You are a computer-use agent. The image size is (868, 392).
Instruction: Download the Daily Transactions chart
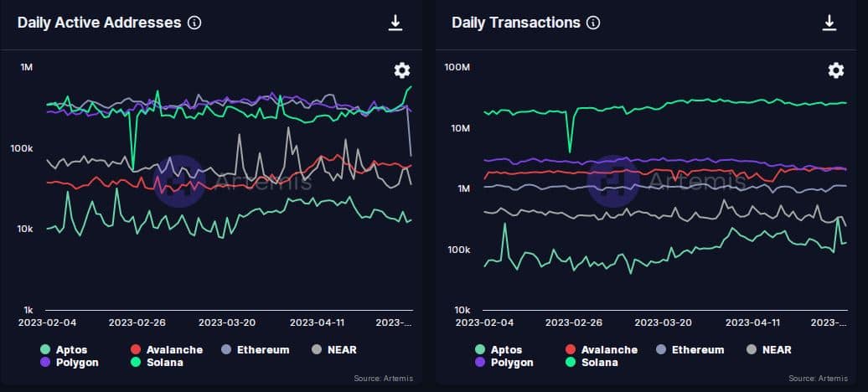(829, 23)
